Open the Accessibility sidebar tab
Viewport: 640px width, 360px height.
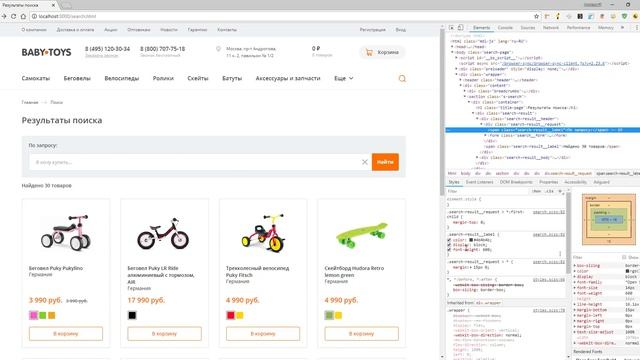[x=575, y=182]
